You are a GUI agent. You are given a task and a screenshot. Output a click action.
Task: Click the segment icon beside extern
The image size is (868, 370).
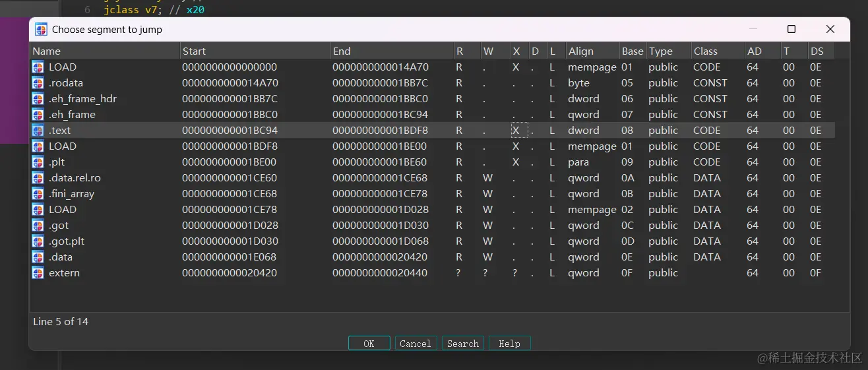click(x=38, y=273)
